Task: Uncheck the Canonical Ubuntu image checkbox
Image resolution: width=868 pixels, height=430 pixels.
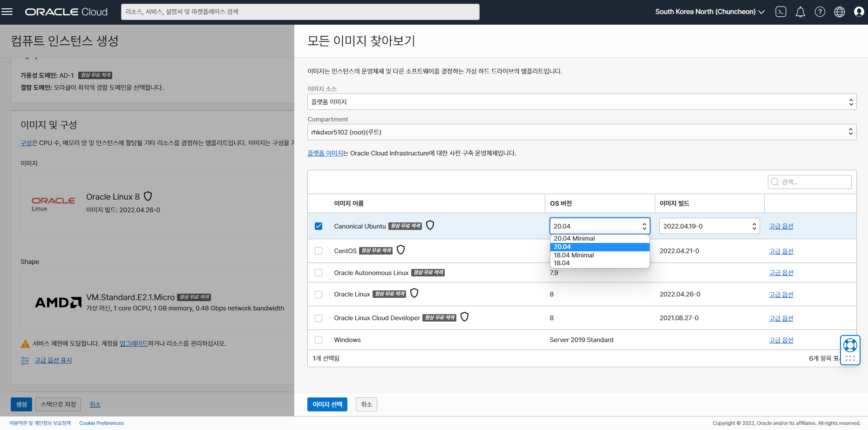Action: pyautogui.click(x=319, y=226)
